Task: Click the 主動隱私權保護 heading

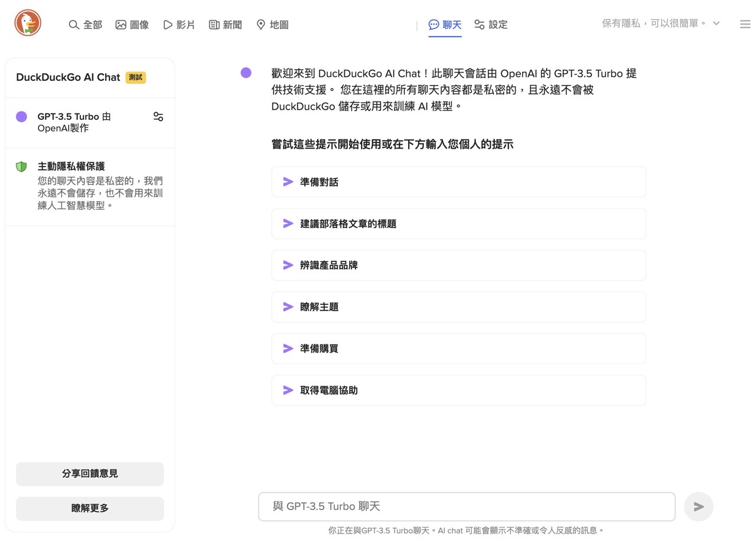Action: point(71,166)
